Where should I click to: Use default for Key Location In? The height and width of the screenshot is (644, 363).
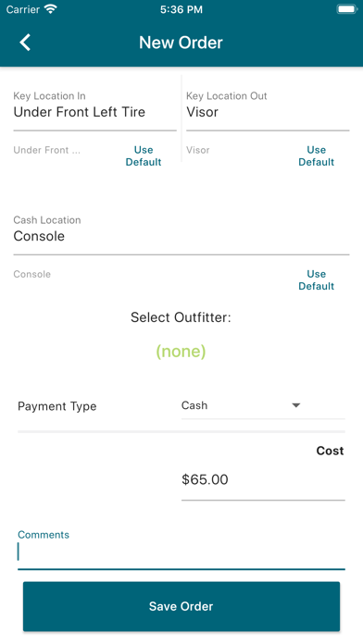[144, 156]
